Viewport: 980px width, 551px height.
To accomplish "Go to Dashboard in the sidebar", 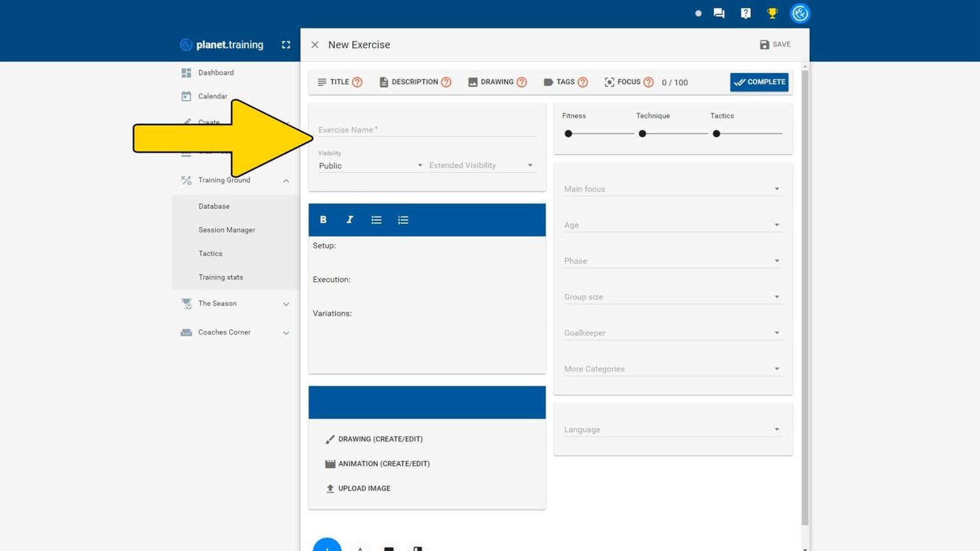I will tap(216, 73).
